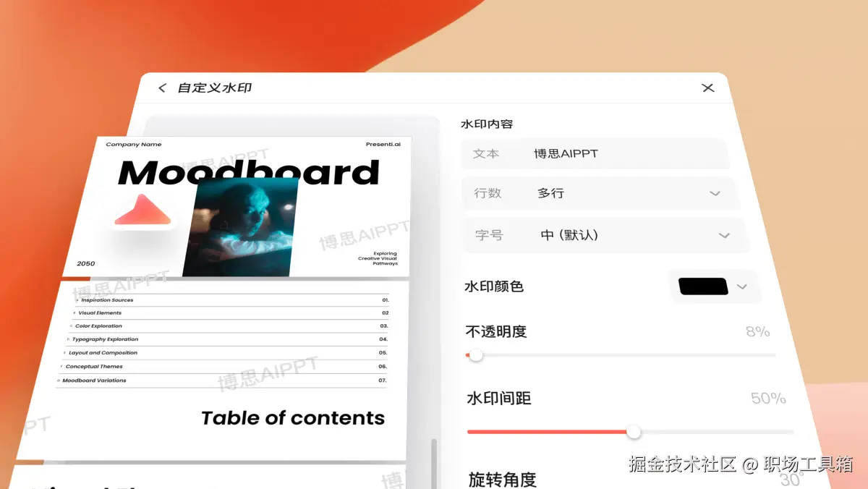Viewport: 868px width, 489px height.
Task: Click the 水印内容 section heading
Action: 487,124
